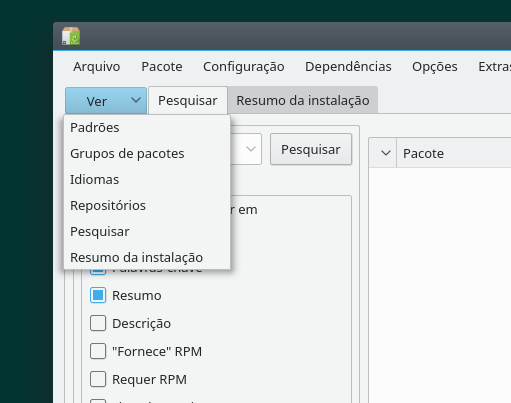
Task: Toggle the Resumo checkbox
Action: point(98,295)
